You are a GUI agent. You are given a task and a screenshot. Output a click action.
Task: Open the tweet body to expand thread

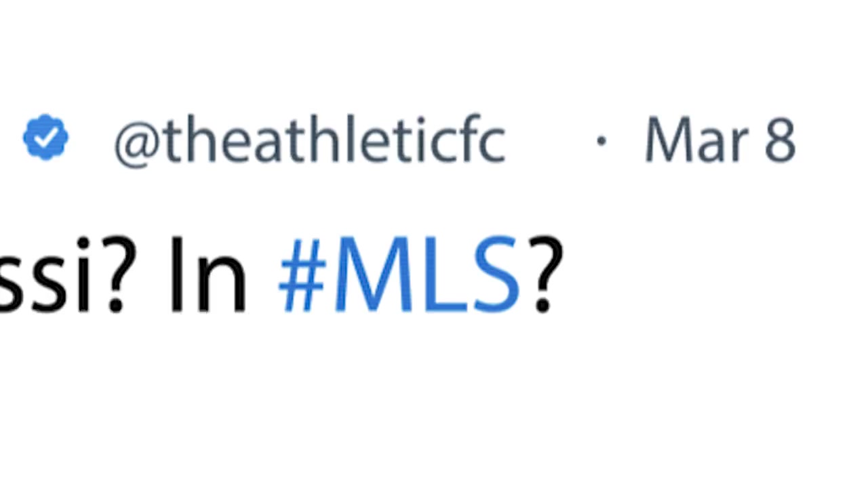281,274
